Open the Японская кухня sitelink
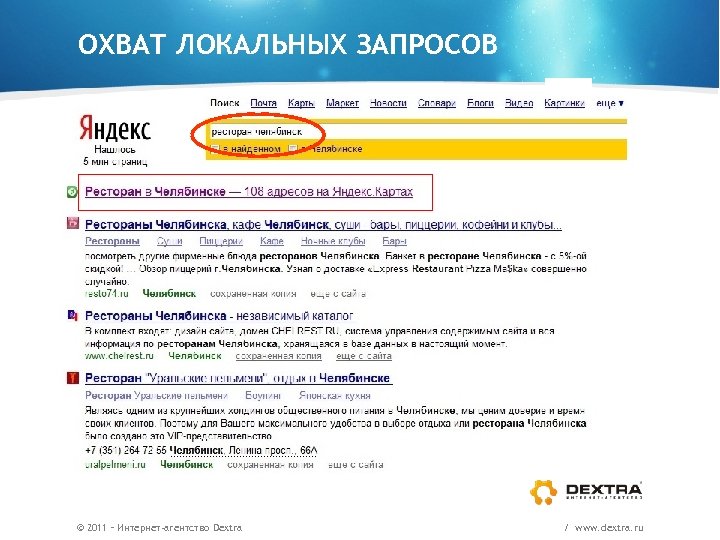Image resolution: width=720 pixels, height=540 pixels. [334, 395]
